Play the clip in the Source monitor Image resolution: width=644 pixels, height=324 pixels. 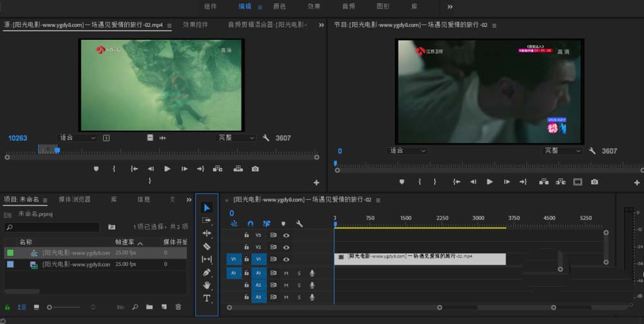167,169
